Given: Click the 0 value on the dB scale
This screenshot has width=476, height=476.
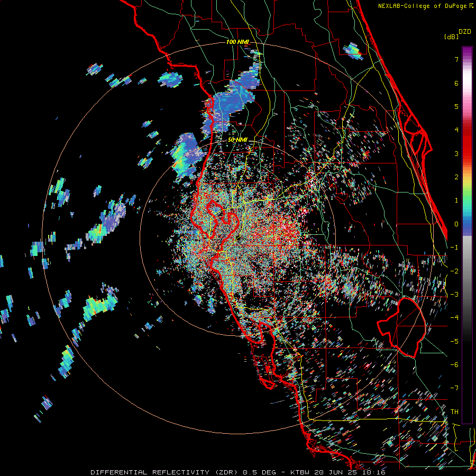Looking at the screenshot, I should [456, 224].
